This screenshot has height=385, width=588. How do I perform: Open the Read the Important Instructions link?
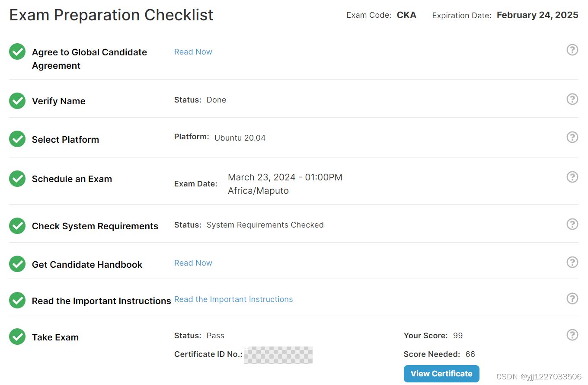click(233, 299)
